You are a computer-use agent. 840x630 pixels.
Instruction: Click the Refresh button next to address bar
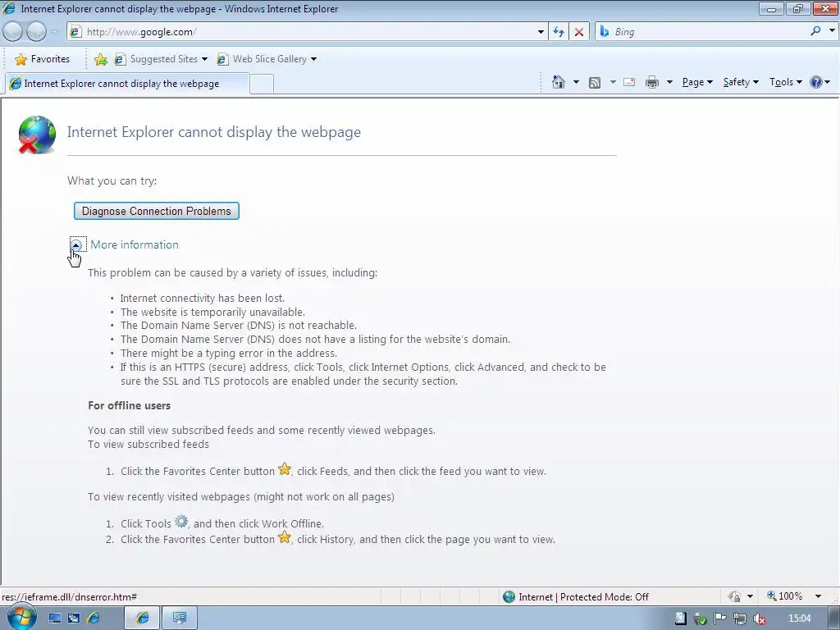(559, 32)
